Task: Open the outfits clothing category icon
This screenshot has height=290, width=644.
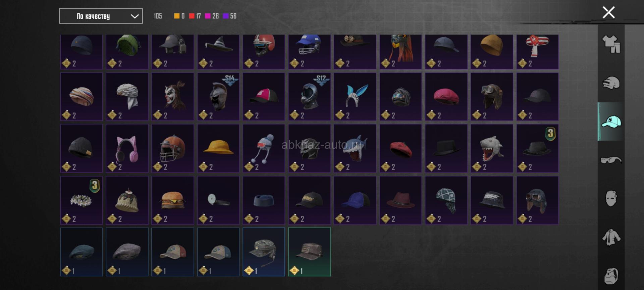Action: (611, 44)
